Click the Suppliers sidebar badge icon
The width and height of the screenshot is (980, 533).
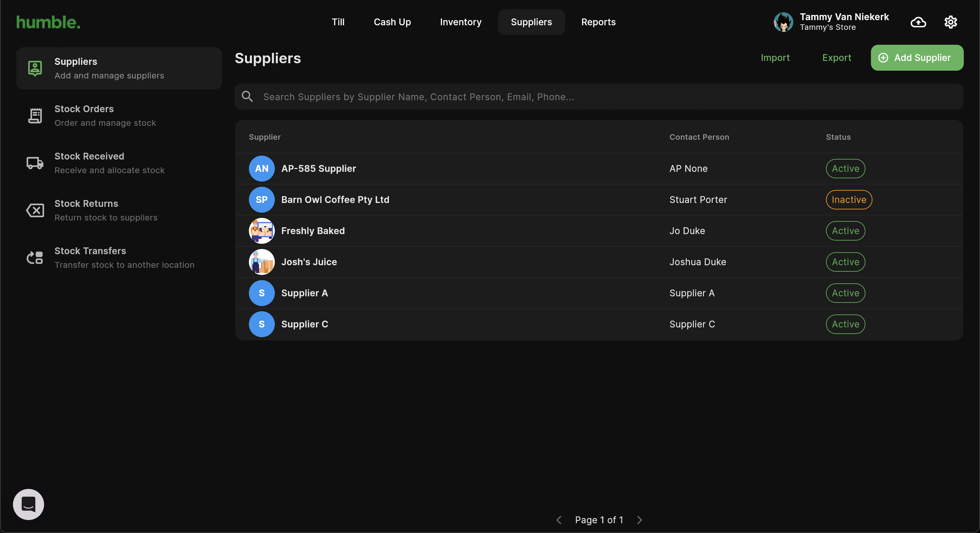point(35,68)
